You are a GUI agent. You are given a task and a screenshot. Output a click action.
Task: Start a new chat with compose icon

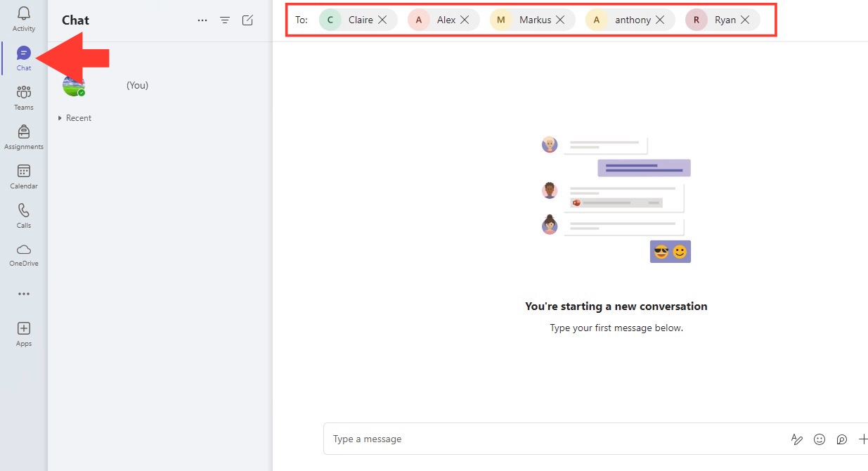[247, 20]
